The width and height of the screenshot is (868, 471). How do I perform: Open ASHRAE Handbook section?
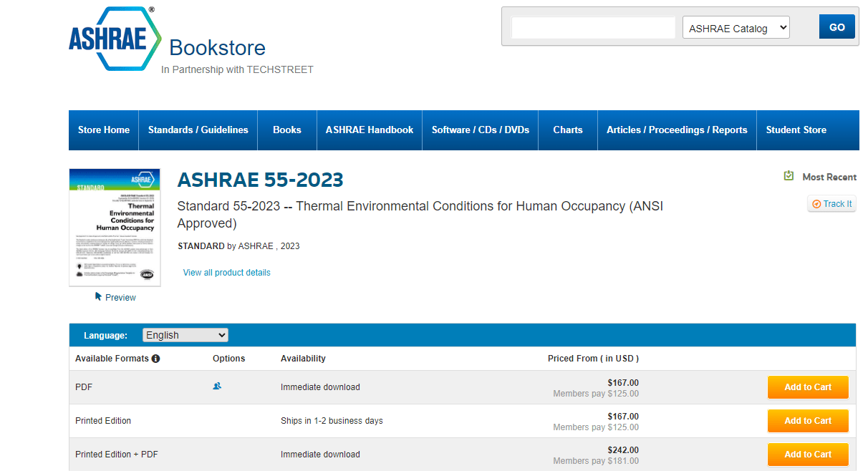[370, 130]
